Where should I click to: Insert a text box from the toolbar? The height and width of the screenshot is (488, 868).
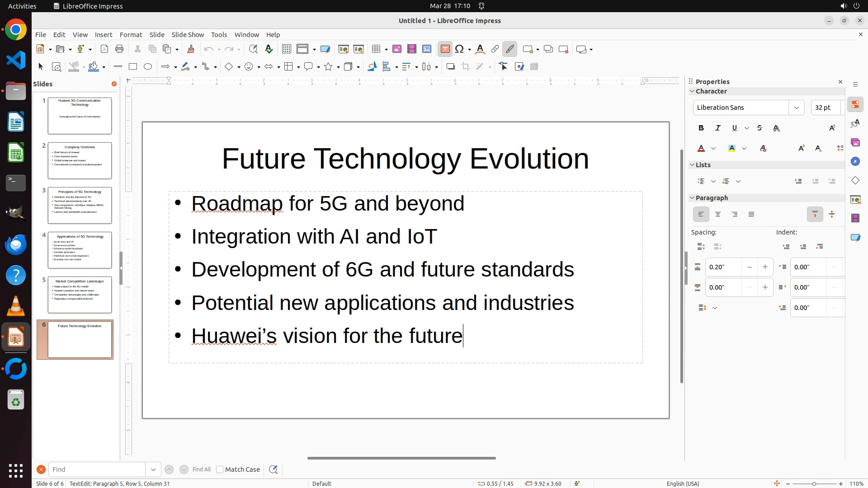click(445, 49)
